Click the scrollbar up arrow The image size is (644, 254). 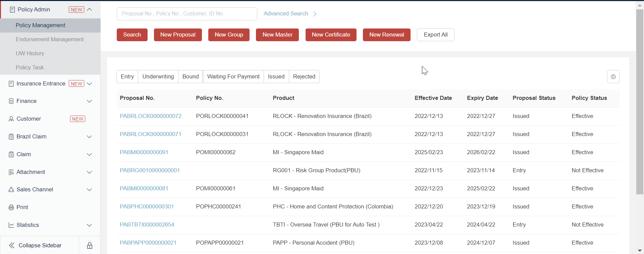pos(640,5)
